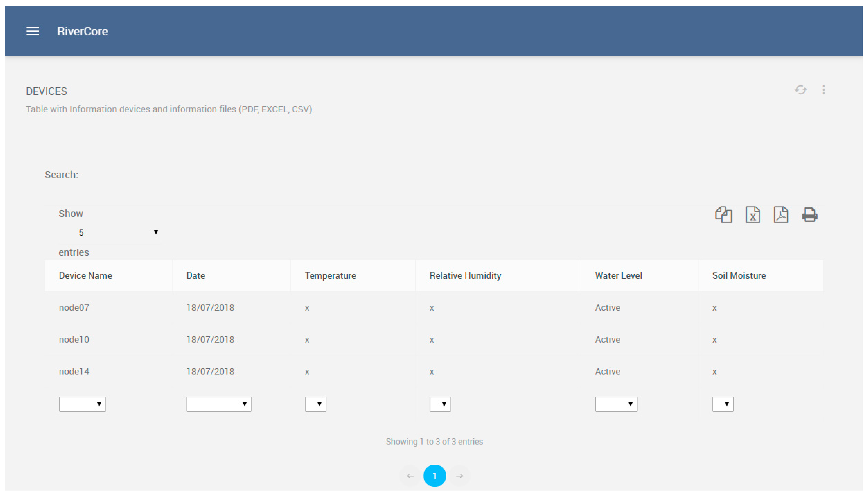Select page 1 pagination button
Image resolution: width=868 pixels, height=498 pixels.
click(434, 476)
